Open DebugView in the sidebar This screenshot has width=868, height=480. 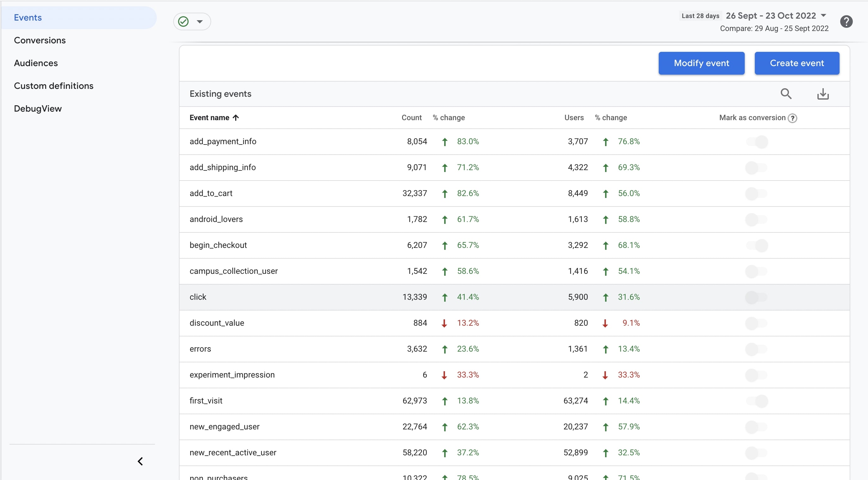coord(38,109)
